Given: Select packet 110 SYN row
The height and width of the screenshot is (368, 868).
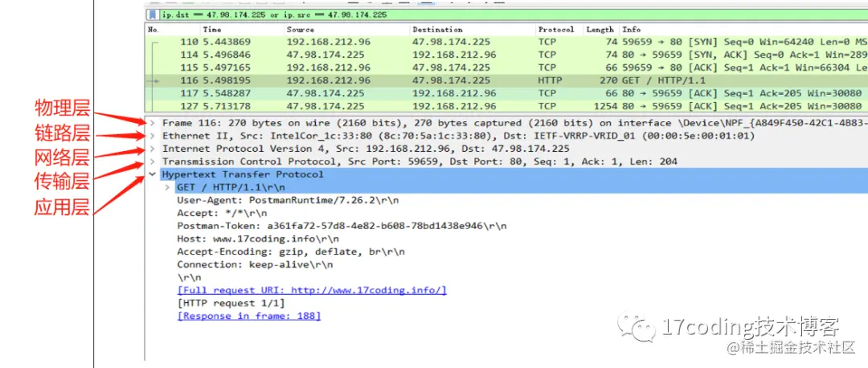Looking at the screenshot, I should point(506,42).
